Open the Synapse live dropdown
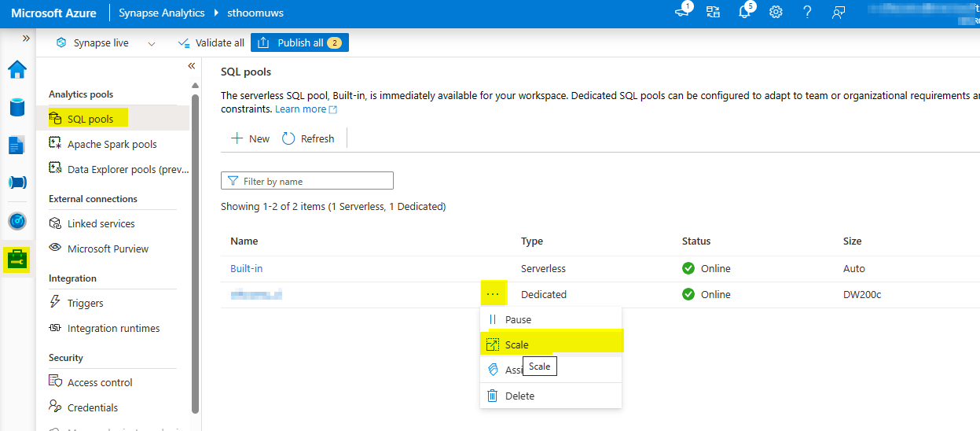The width and height of the screenshot is (980, 431). click(105, 42)
